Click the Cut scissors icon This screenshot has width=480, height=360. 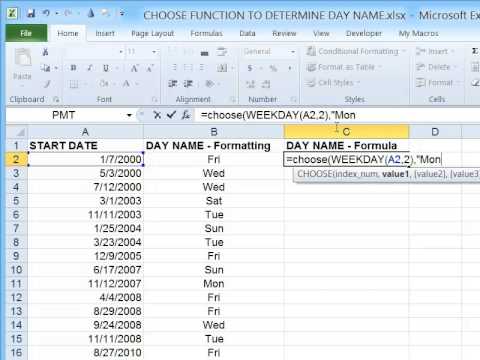click(45, 52)
